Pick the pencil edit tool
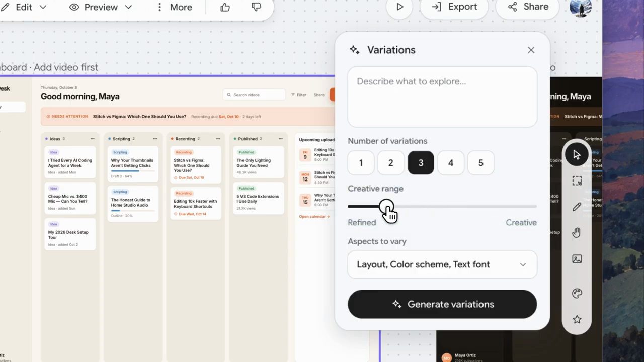644x362 pixels. (577, 207)
